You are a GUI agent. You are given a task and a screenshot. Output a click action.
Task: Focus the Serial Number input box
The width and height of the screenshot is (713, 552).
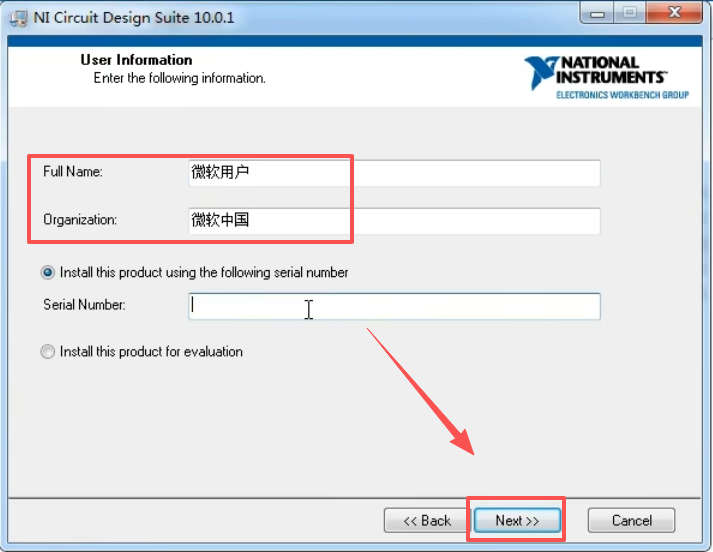[394, 306]
